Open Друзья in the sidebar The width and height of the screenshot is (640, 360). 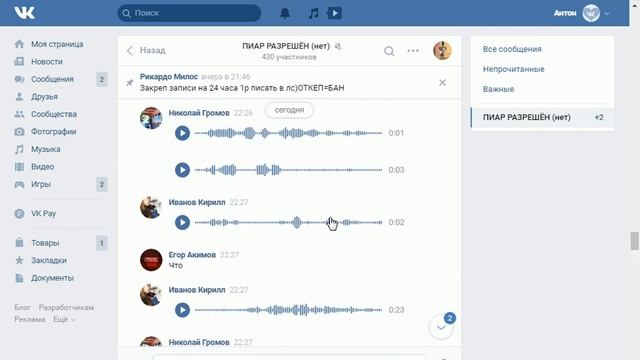point(44,97)
